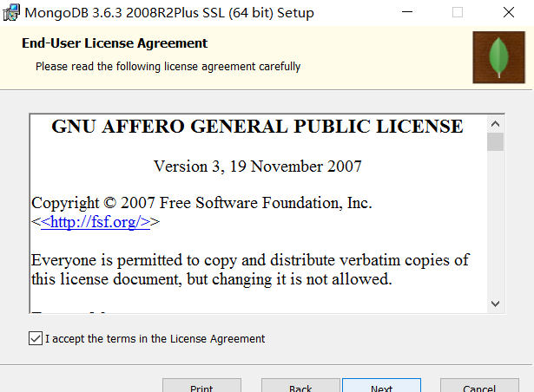
Task: Click the Print button
Action: [201, 385]
